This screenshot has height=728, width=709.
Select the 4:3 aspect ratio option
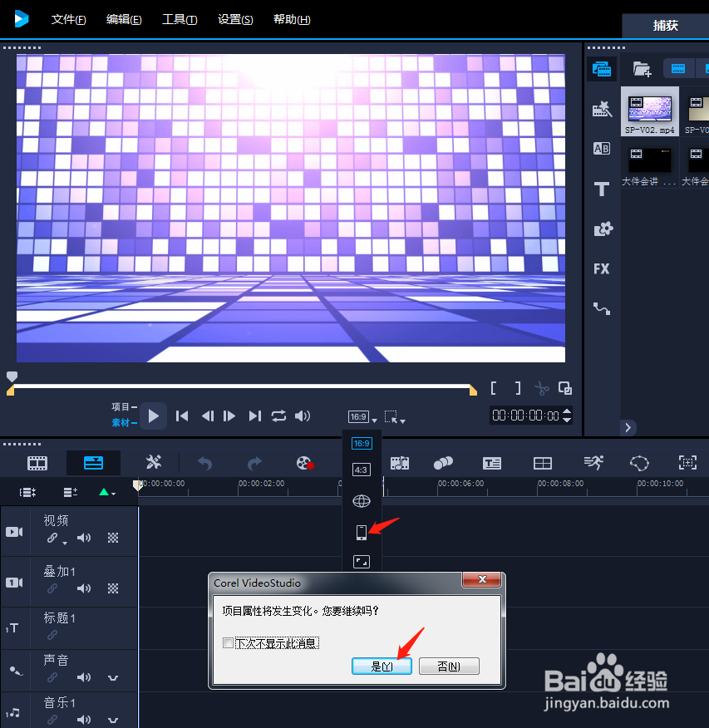[362, 470]
